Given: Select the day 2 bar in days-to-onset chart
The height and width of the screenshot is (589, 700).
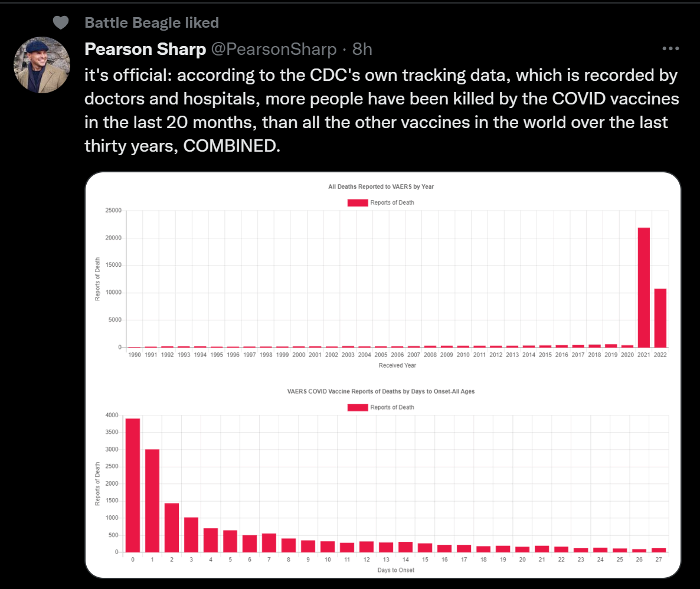Looking at the screenshot, I should coord(172,528).
